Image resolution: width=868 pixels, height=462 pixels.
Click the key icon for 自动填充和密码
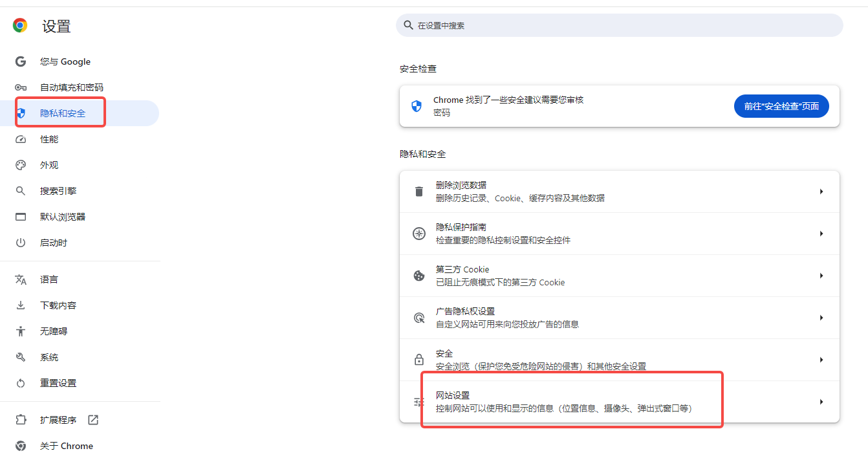point(21,87)
